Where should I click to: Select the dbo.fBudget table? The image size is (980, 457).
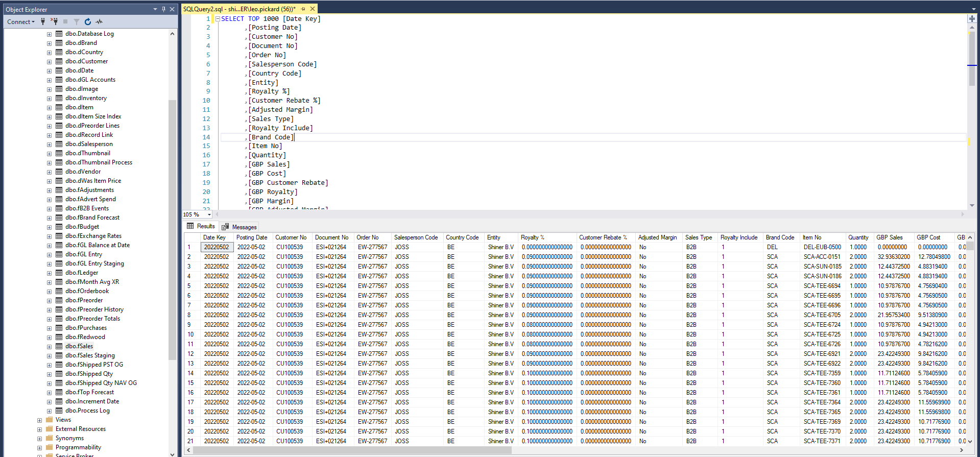click(x=82, y=227)
